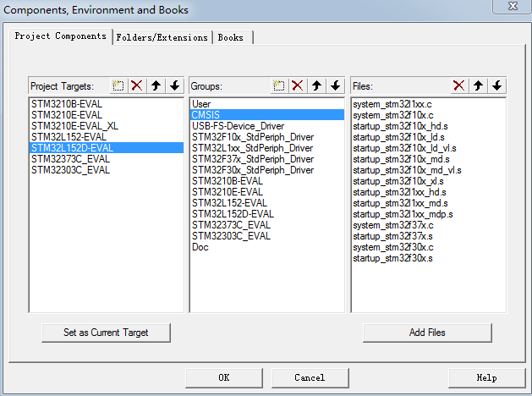This screenshot has width=532, height=396.
Task: Select target STM32L152D-EVAL in Project Targets
Action: click(107, 147)
